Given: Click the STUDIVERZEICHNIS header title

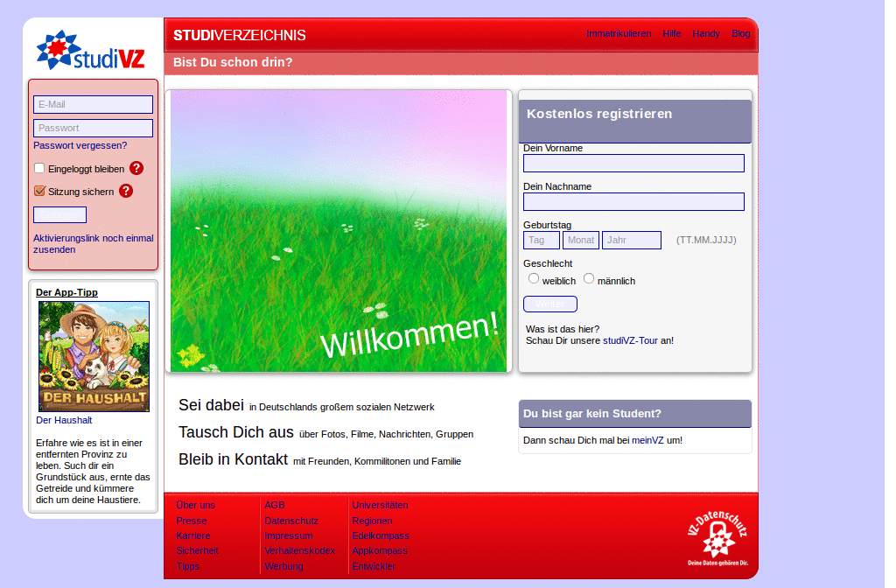Looking at the screenshot, I should (x=240, y=35).
